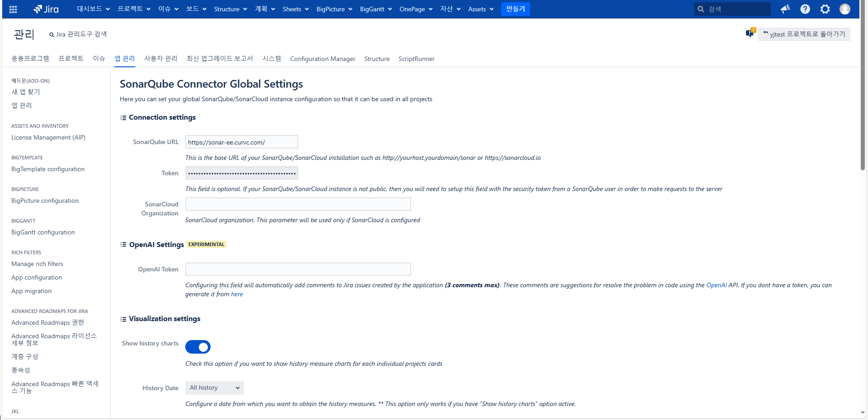868x420 pixels.
Task: Expand the 이슈 menu in top bar
Action: pyautogui.click(x=168, y=9)
